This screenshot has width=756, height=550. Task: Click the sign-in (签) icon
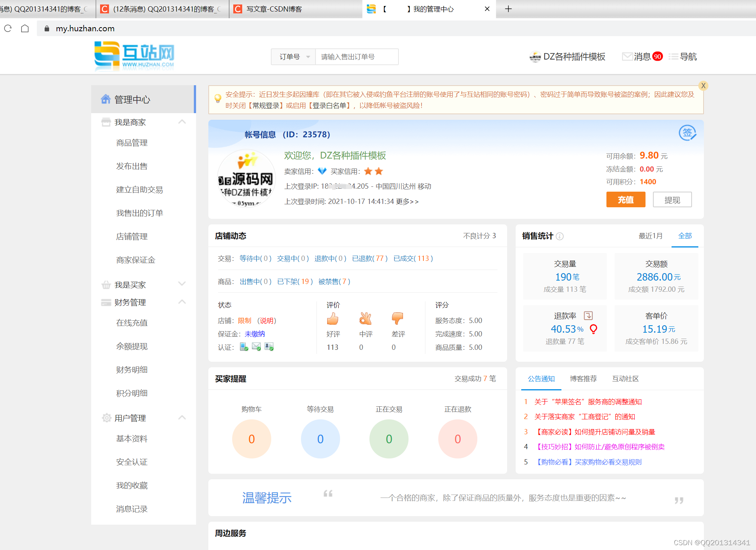click(687, 133)
